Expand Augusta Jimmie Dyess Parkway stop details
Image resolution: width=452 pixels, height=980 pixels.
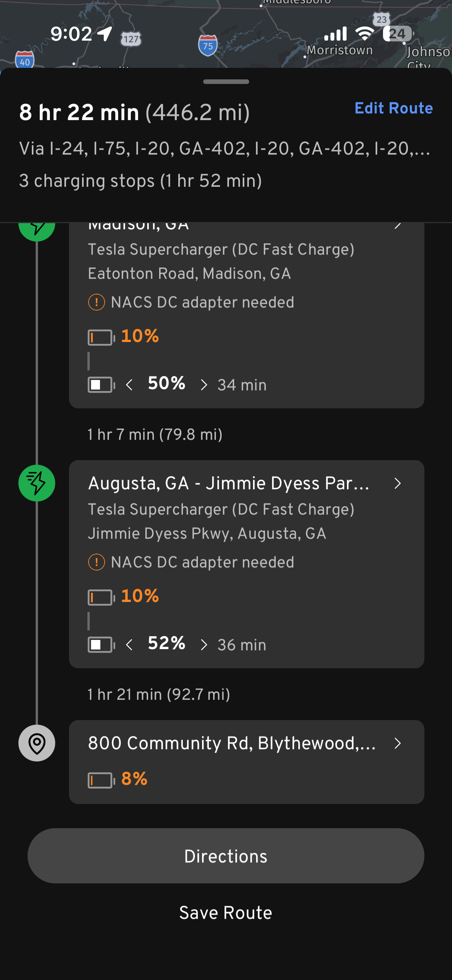(398, 483)
